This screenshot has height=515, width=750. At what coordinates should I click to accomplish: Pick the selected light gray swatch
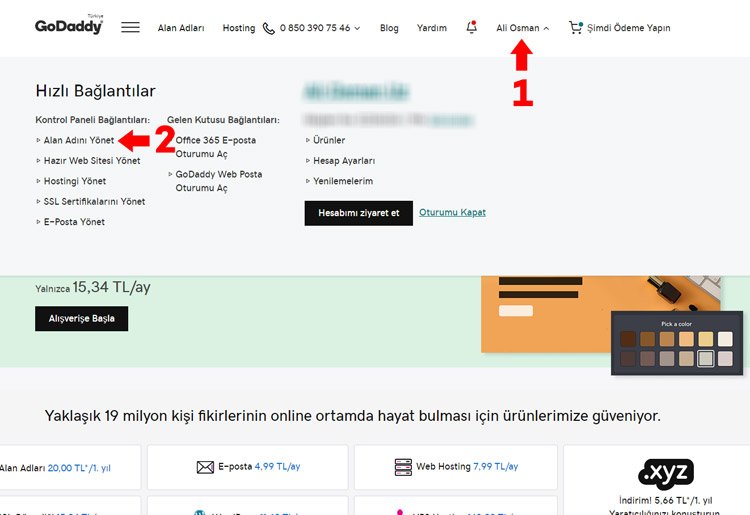(706, 359)
